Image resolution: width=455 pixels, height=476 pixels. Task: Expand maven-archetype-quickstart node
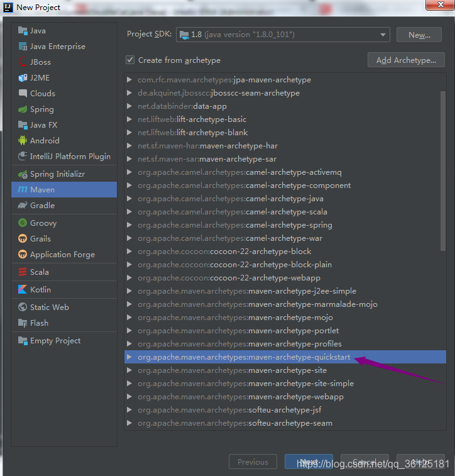pos(129,357)
